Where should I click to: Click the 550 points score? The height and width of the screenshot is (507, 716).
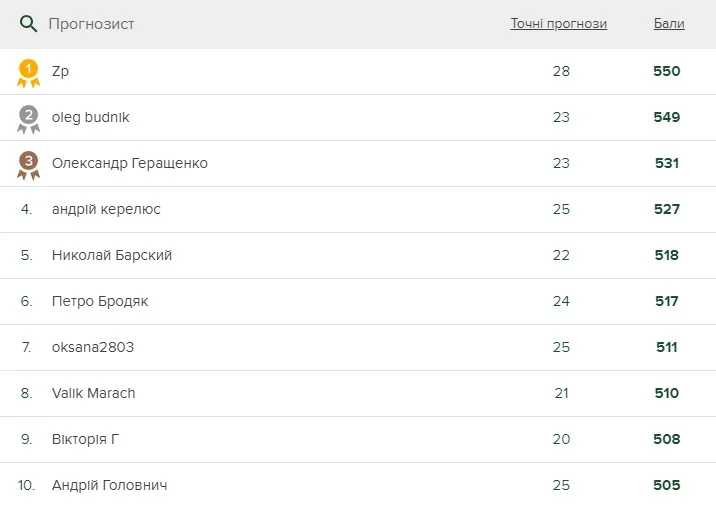tap(666, 72)
